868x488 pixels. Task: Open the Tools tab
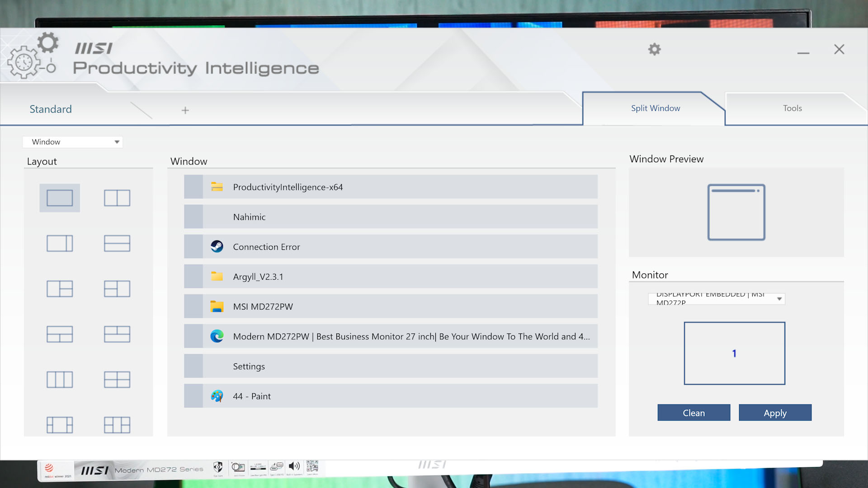(792, 108)
